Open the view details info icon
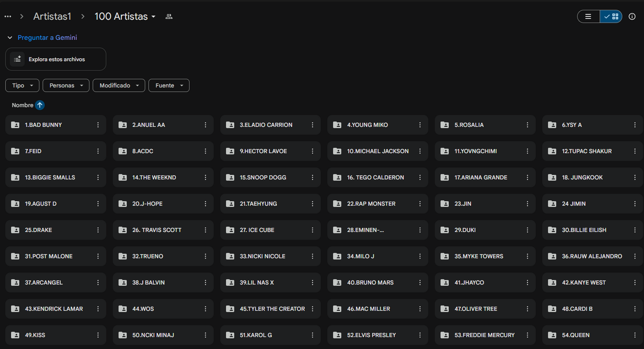Image resolution: width=644 pixels, height=349 pixels. pos(632,17)
